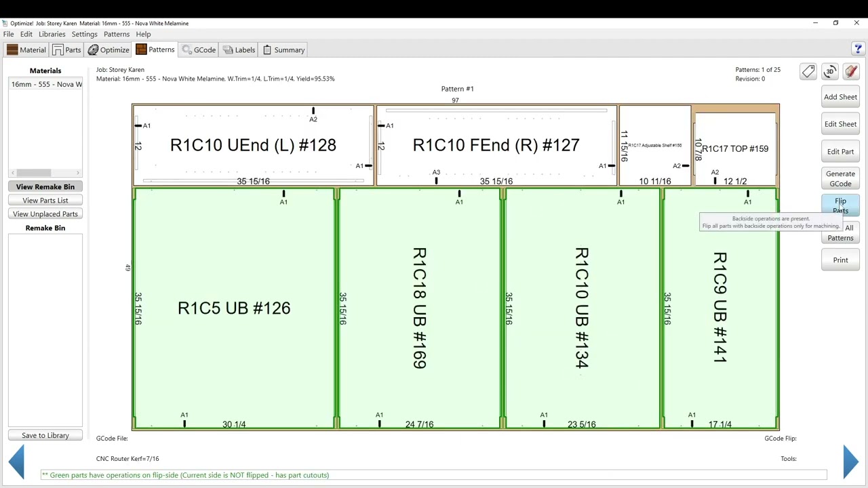Click the label tag icon

click(x=808, y=72)
